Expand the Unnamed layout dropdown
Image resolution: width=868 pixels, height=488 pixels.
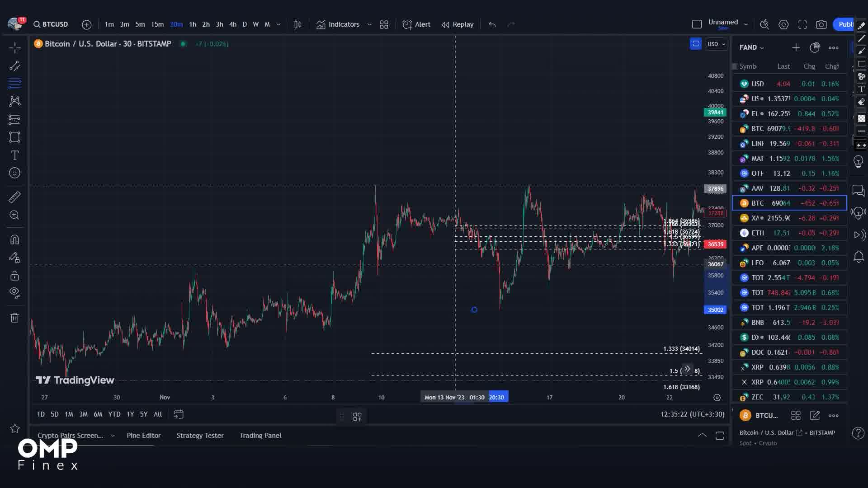point(745,23)
